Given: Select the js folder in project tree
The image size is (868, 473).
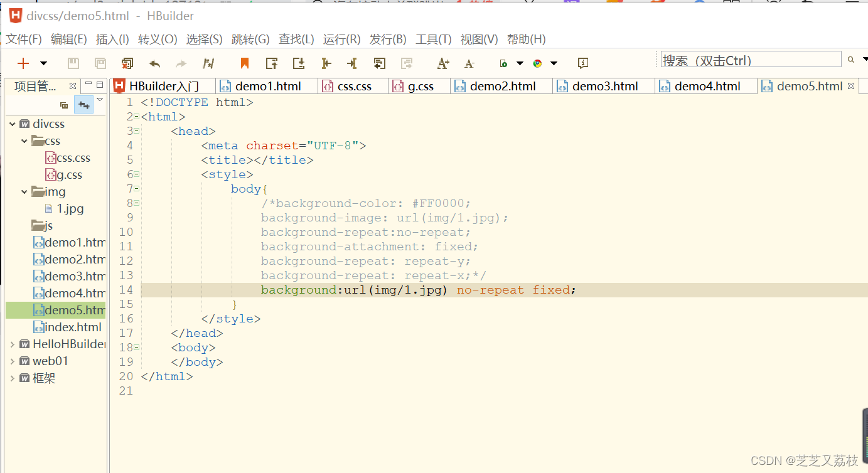Looking at the screenshot, I should (42, 226).
